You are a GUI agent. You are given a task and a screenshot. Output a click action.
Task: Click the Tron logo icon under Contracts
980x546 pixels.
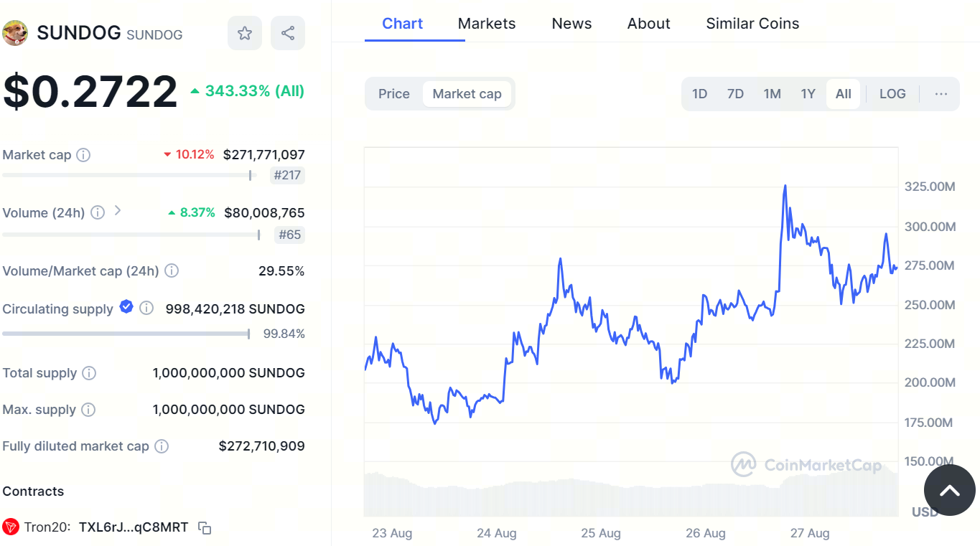click(11, 527)
